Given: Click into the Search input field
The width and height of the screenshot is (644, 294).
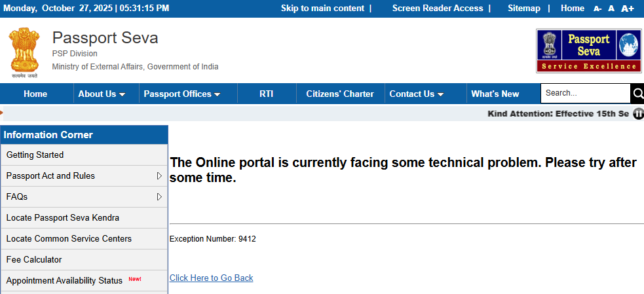Looking at the screenshot, I should click(x=585, y=93).
